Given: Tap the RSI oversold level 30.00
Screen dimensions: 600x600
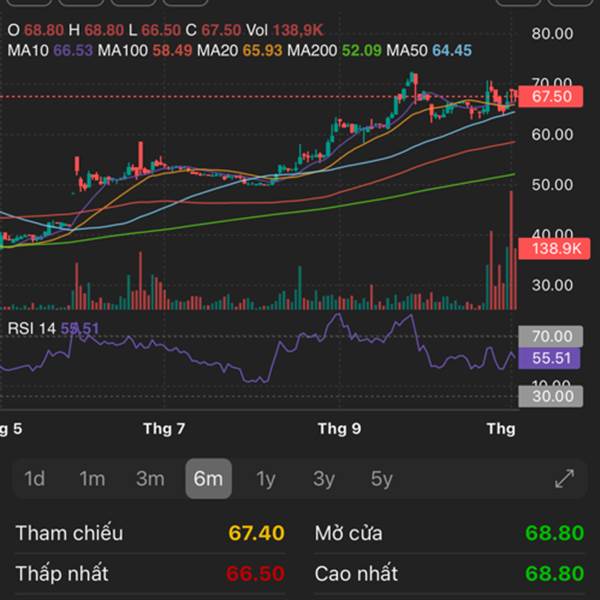Looking at the screenshot, I should (550, 396).
